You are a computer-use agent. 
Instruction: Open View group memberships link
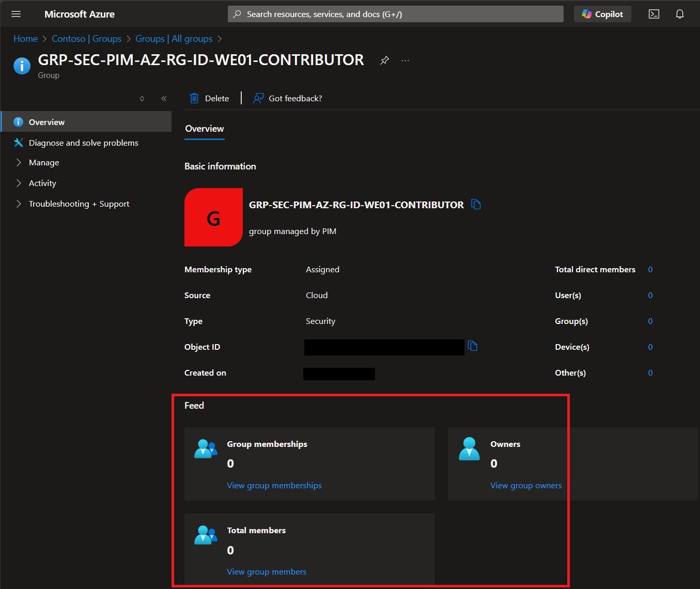(x=274, y=485)
